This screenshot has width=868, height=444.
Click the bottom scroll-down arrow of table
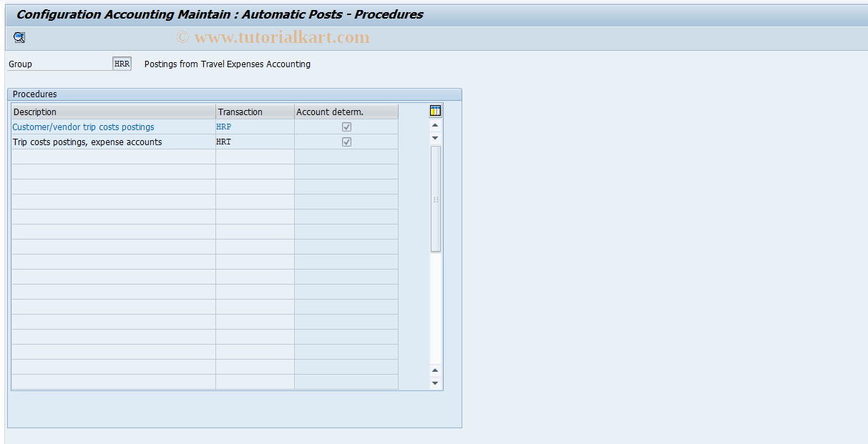[x=435, y=383]
